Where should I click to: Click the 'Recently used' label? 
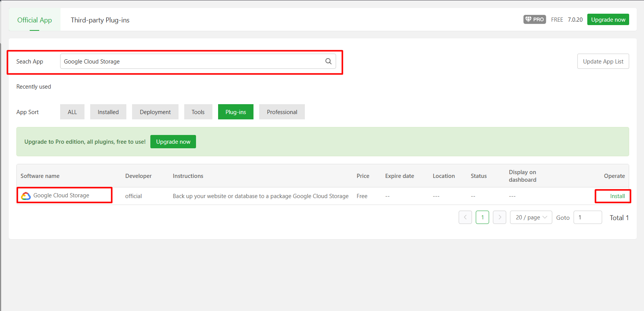coord(33,87)
